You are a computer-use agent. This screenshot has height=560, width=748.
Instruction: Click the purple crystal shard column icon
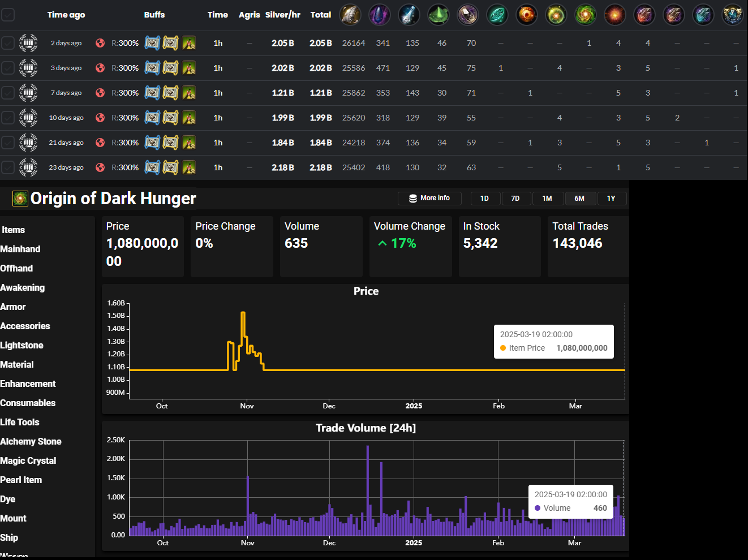click(x=674, y=15)
